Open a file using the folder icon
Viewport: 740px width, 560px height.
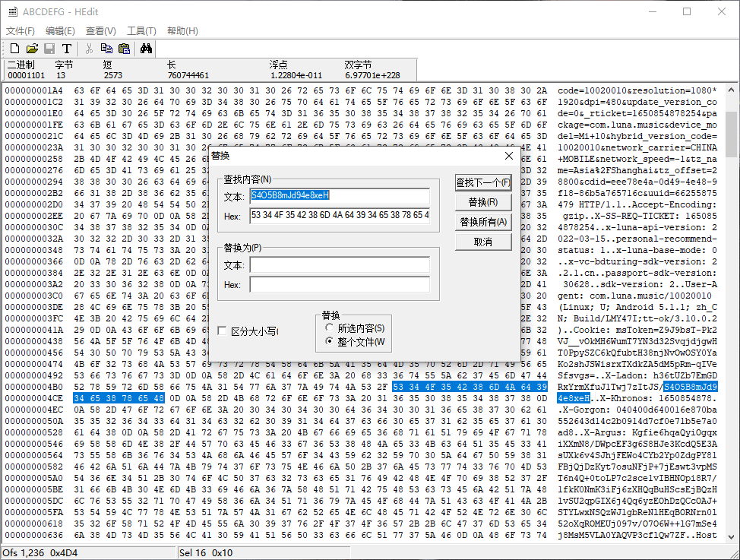[x=31, y=47]
